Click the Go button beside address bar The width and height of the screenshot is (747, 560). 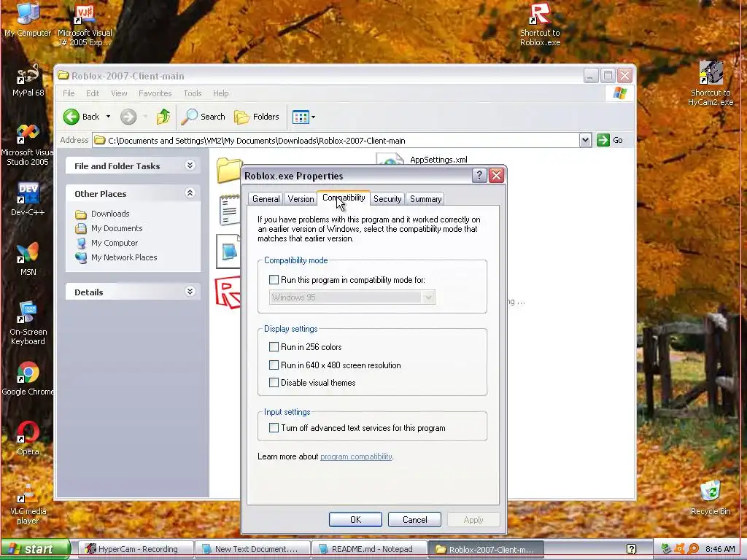tap(611, 140)
